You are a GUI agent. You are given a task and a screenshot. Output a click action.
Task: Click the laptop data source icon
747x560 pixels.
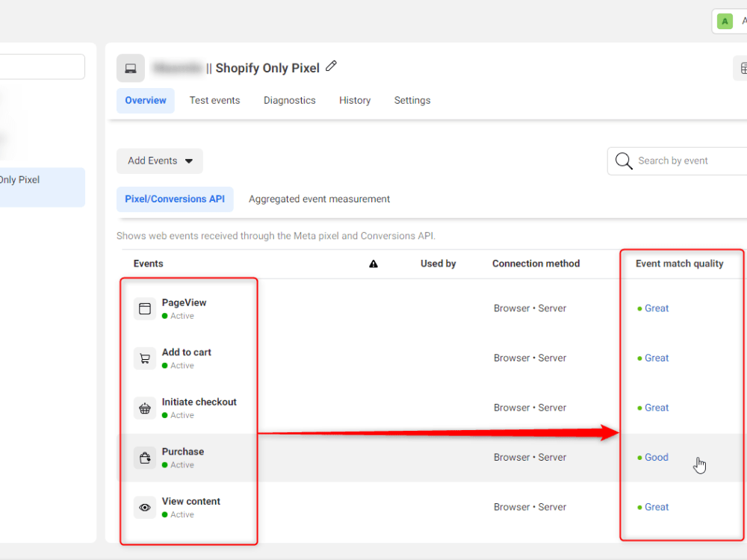pyautogui.click(x=131, y=69)
